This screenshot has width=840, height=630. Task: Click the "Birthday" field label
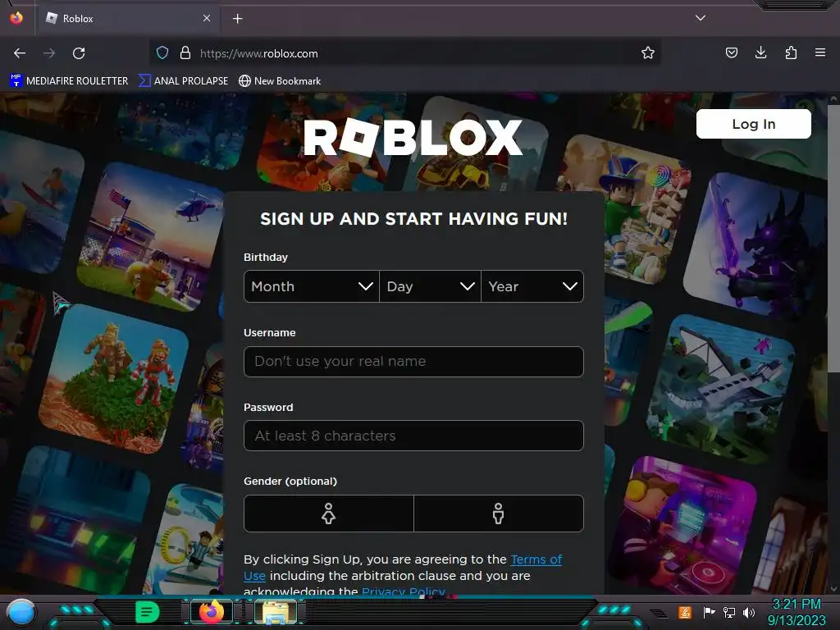pyautogui.click(x=266, y=257)
